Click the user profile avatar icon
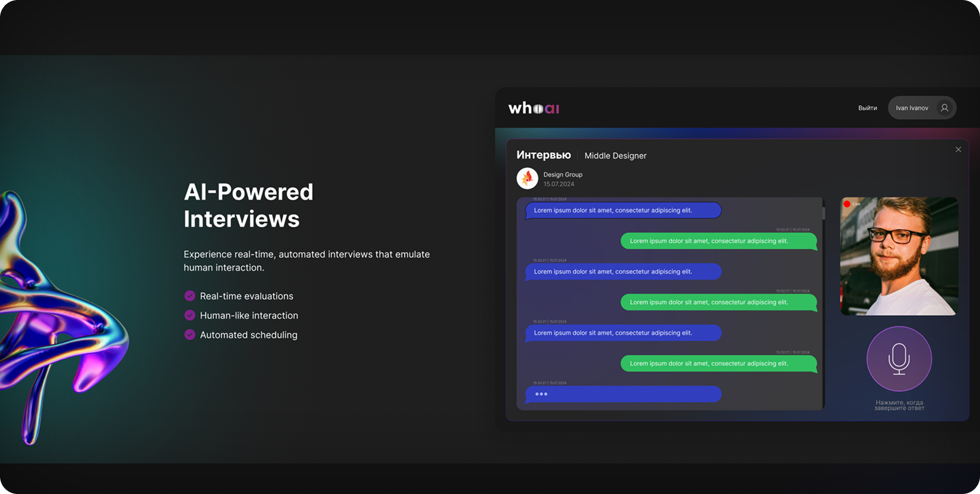This screenshot has width=980, height=494. point(944,108)
